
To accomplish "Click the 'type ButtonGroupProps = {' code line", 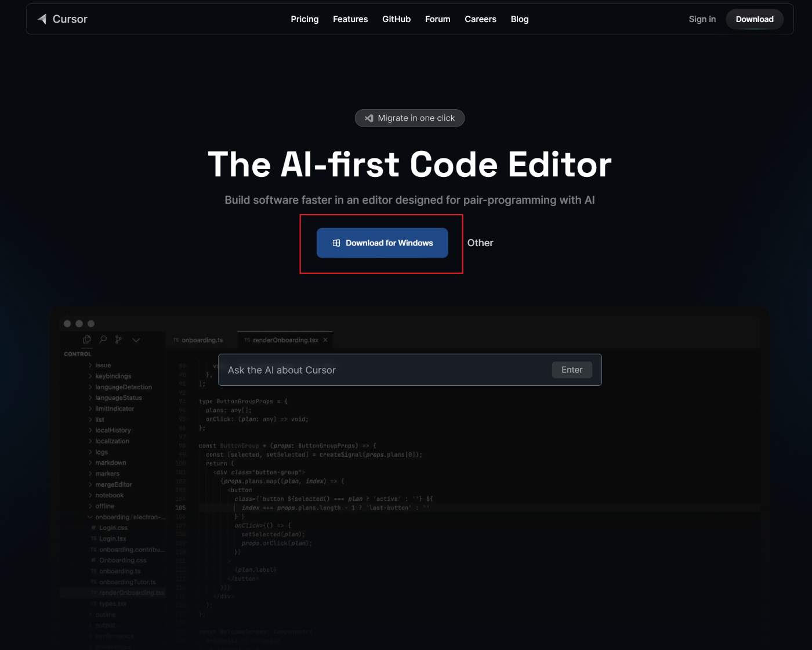I will point(243,402).
